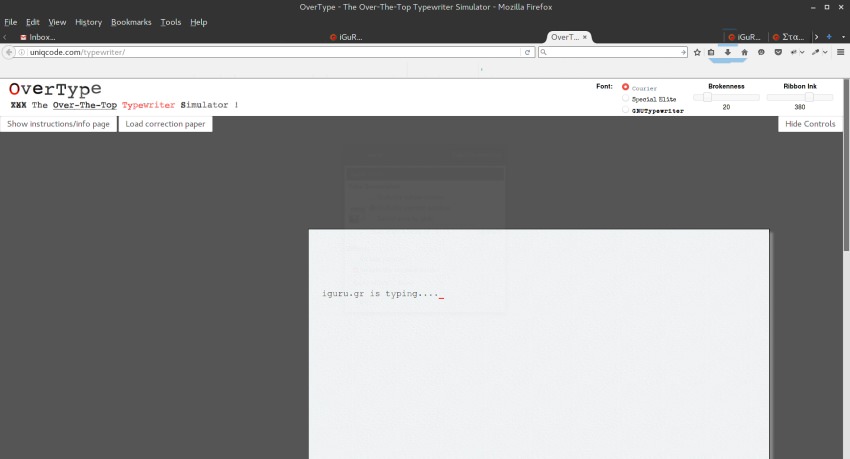Go to home via house icon
The width and height of the screenshot is (850, 459).
744,52
